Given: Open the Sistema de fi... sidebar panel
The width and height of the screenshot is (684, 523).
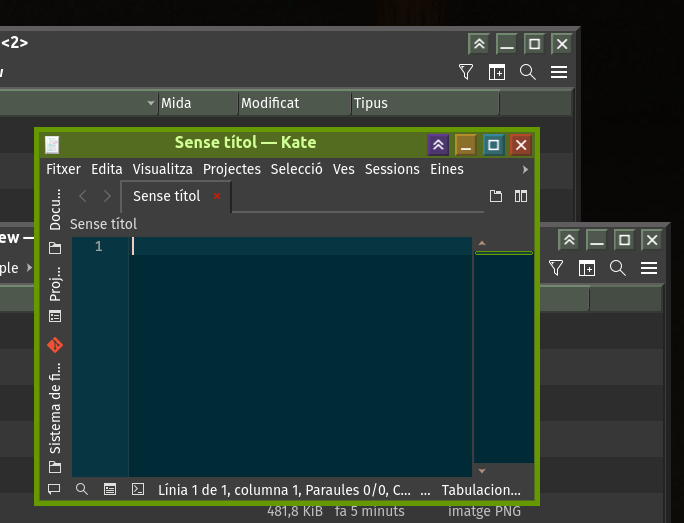Looking at the screenshot, I should [x=55, y=409].
